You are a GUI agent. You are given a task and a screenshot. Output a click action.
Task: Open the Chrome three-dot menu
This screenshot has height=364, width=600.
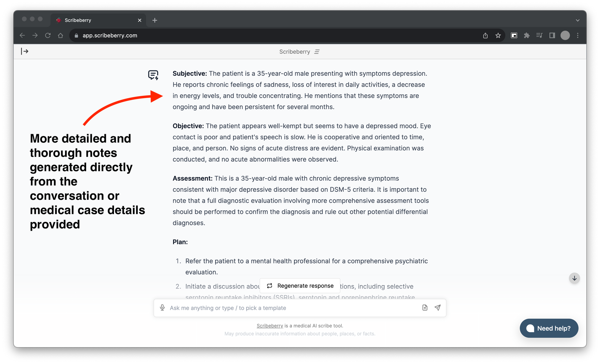coord(578,36)
